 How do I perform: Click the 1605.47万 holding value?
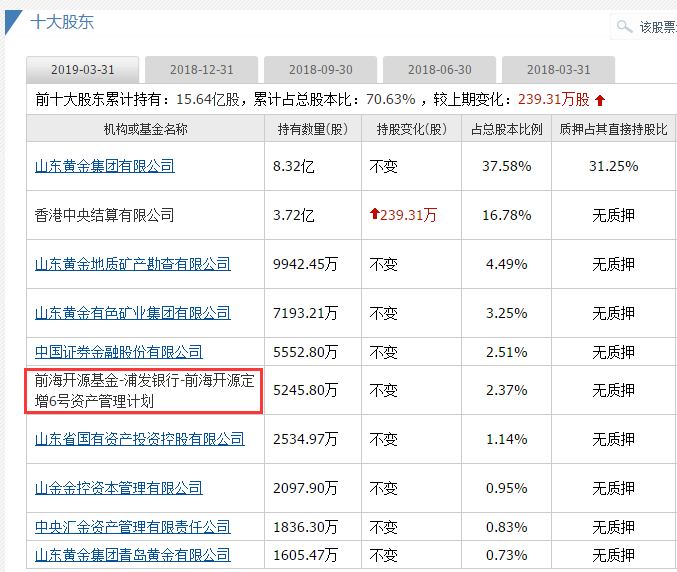(x=305, y=555)
